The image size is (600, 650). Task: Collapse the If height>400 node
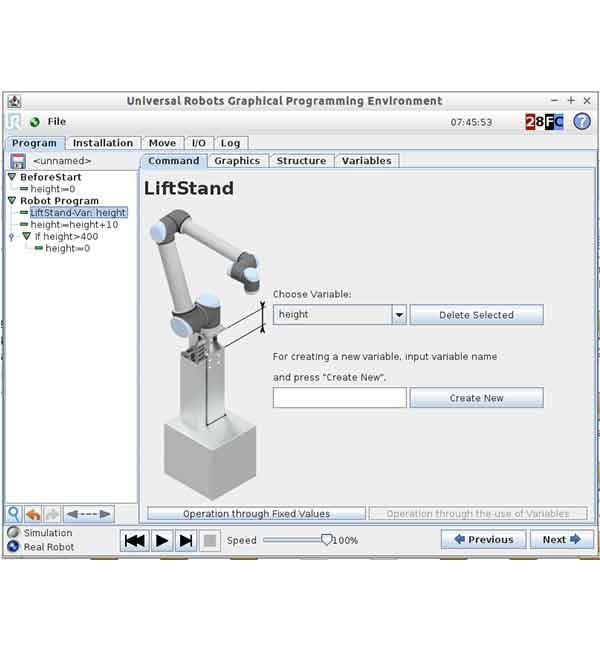pyautogui.click(x=27, y=236)
